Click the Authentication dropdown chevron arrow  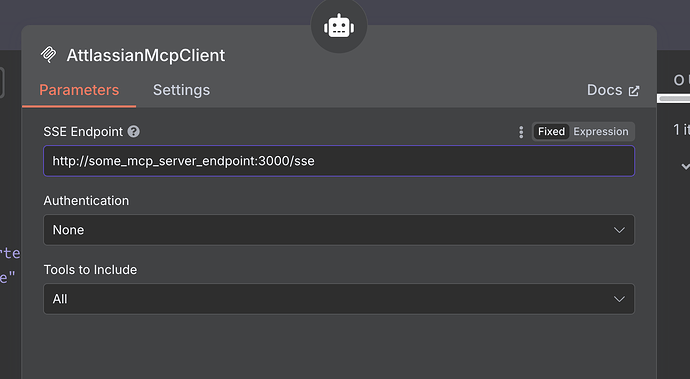(x=619, y=230)
